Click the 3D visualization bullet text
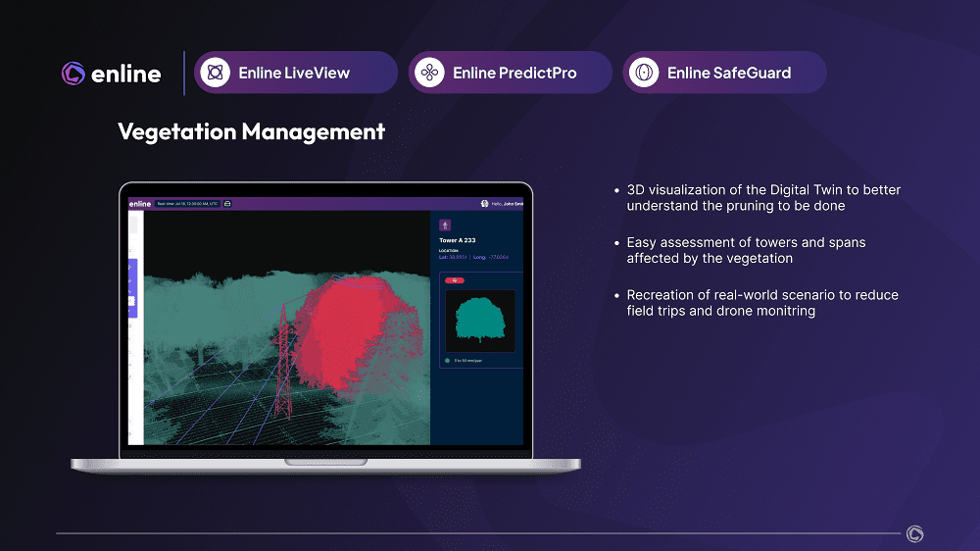 point(763,198)
